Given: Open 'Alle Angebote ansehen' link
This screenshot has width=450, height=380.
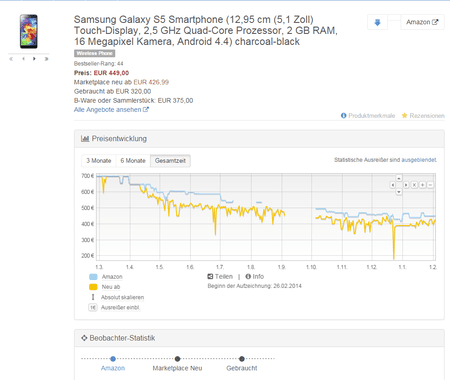Looking at the screenshot, I should tap(111, 110).
